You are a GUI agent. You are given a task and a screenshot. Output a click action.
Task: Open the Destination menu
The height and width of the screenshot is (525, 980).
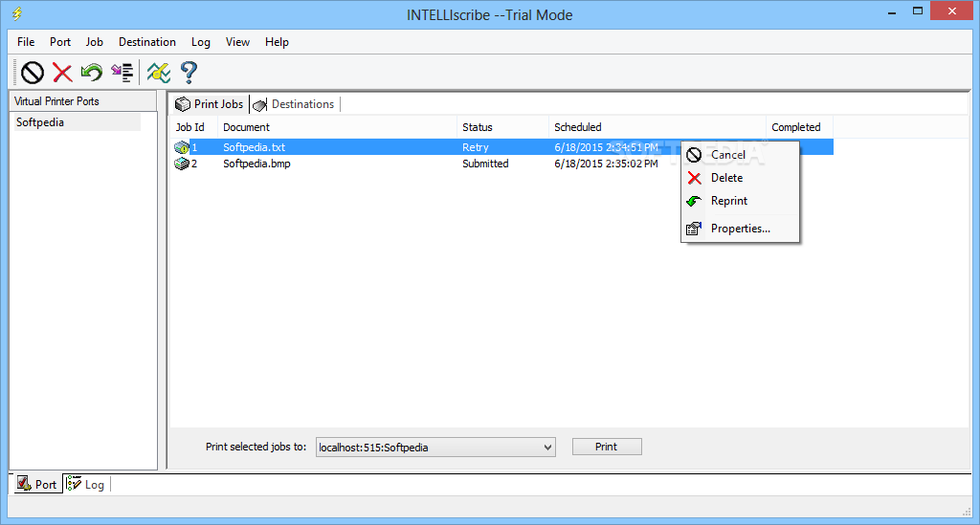point(147,42)
